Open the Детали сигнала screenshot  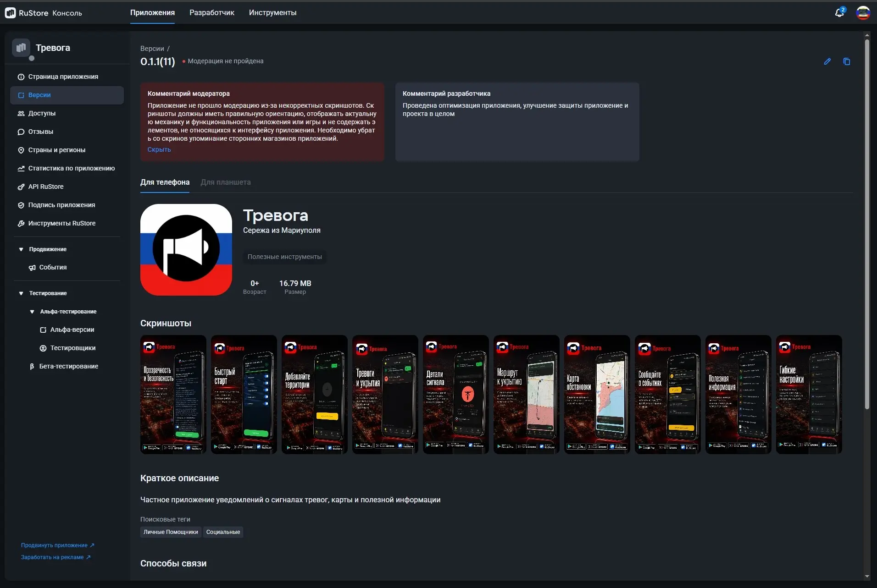[456, 394]
